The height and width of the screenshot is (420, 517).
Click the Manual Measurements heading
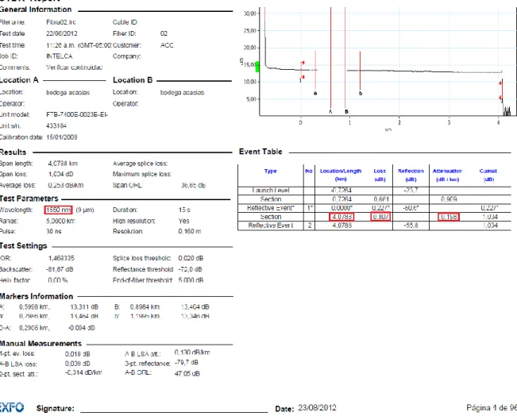tap(41, 344)
